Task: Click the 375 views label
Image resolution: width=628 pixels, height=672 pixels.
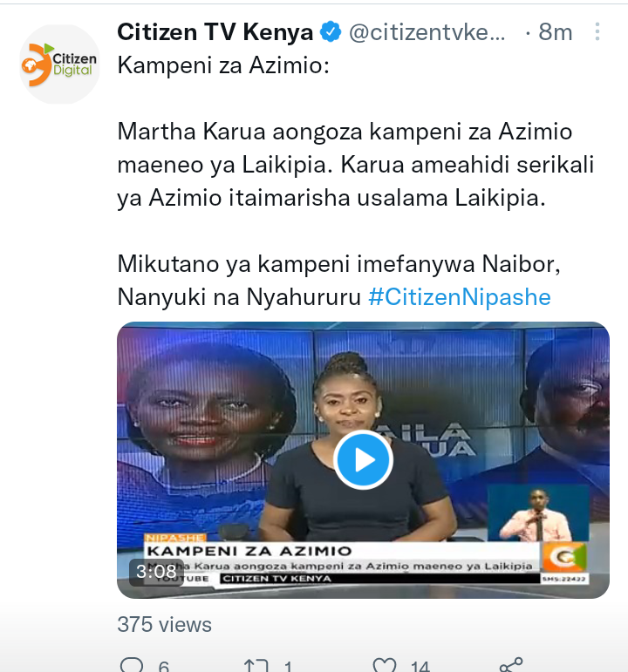Action: pyautogui.click(x=164, y=624)
